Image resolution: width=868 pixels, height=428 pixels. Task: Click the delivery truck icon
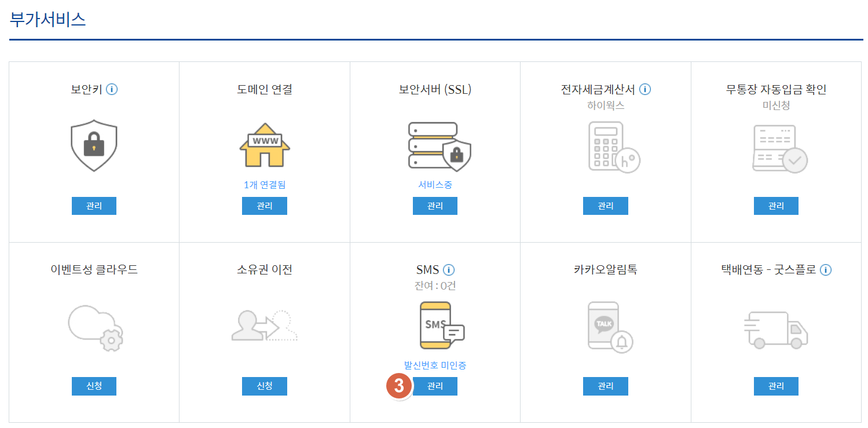click(x=775, y=330)
